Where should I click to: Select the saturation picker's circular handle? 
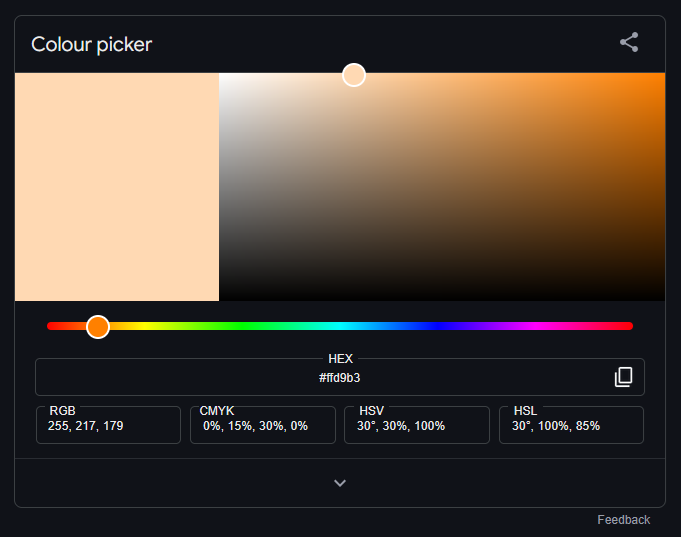coord(354,75)
